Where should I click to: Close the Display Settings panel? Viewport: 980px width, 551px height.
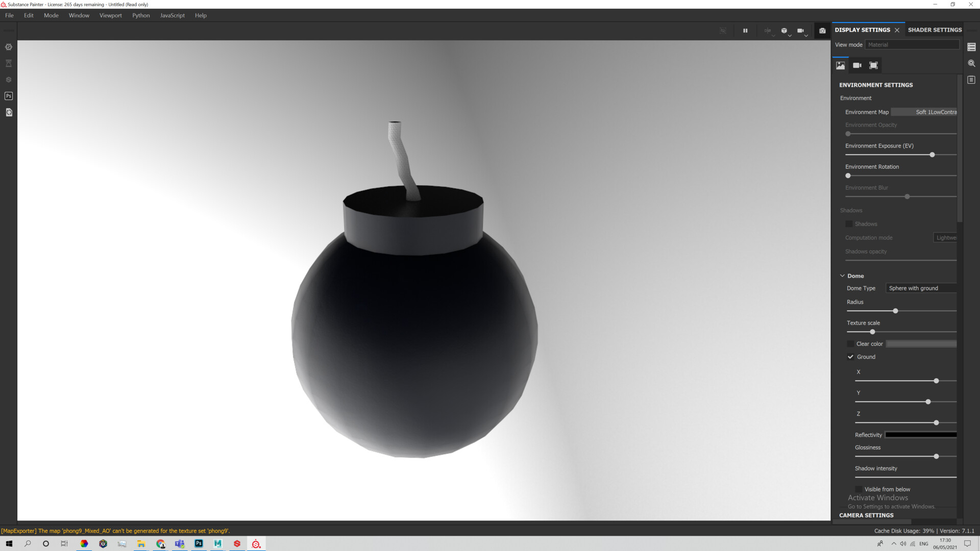(x=897, y=30)
